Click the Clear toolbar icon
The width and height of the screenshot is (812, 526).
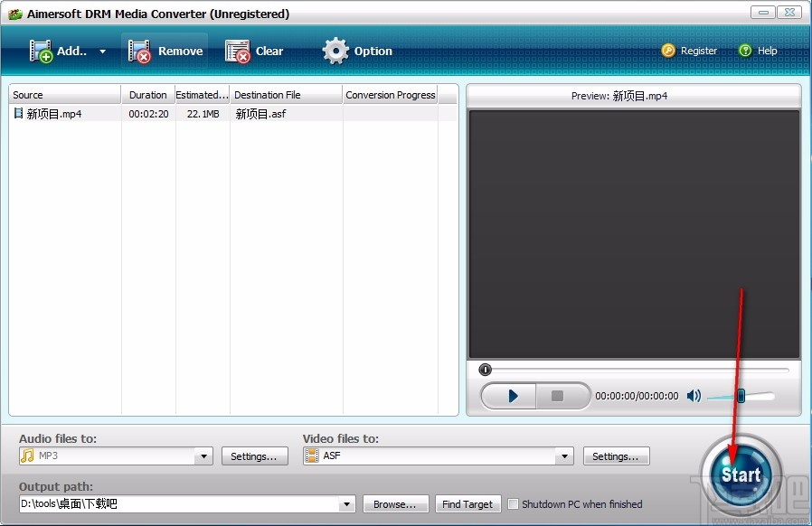click(238, 51)
